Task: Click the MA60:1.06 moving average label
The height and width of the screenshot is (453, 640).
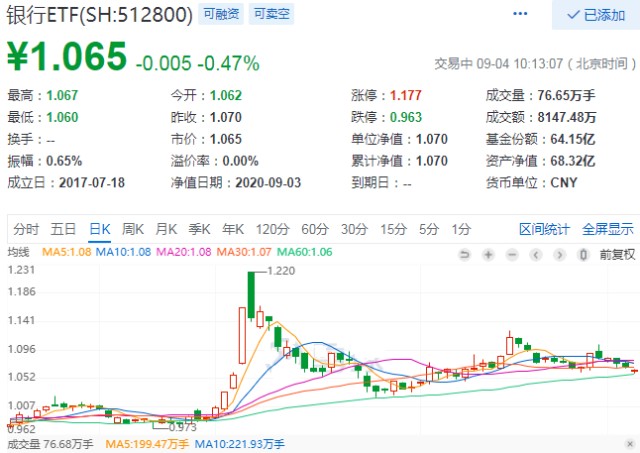Action: coord(304,252)
